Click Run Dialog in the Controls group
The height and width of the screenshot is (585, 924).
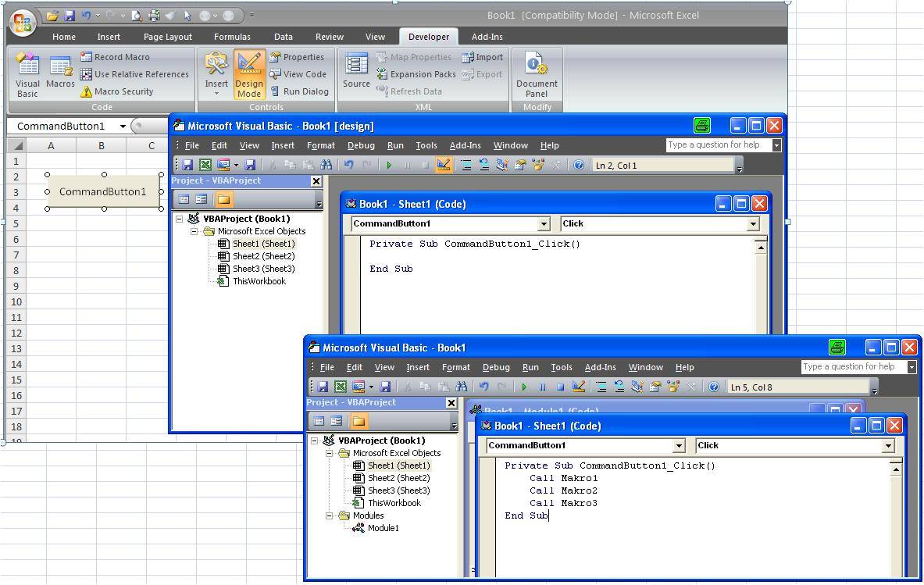pyautogui.click(x=299, y=91)
